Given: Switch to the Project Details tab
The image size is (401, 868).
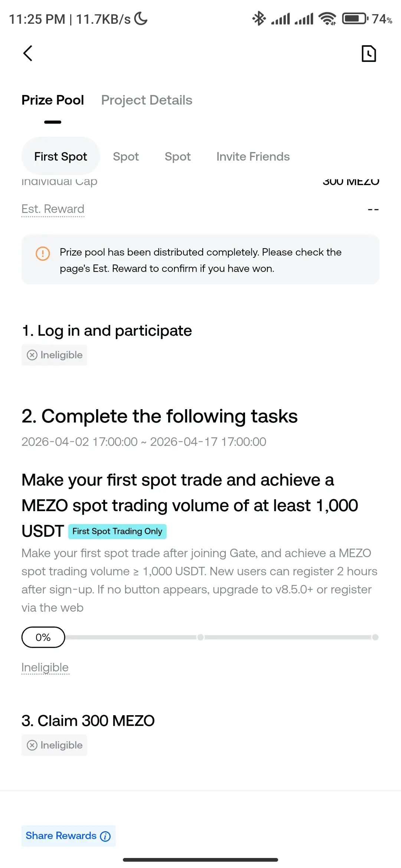Looking at the screenshot, I should click(147, 100).
